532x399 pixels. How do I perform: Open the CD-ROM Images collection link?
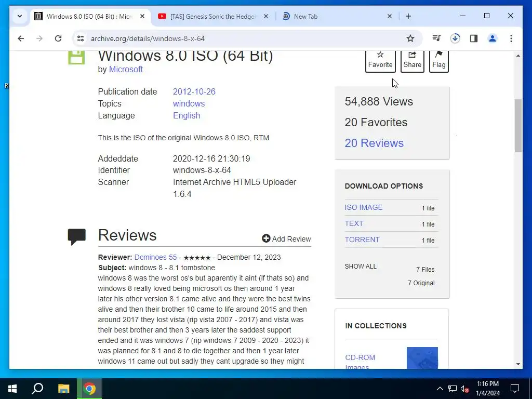[x=360, y=362]
